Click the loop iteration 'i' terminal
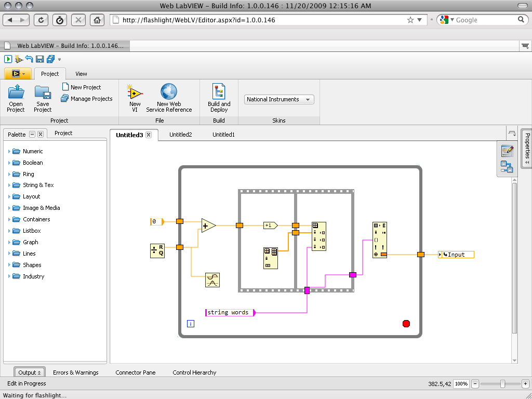Viewport: 532px width, 399px height. pos(191,324)
